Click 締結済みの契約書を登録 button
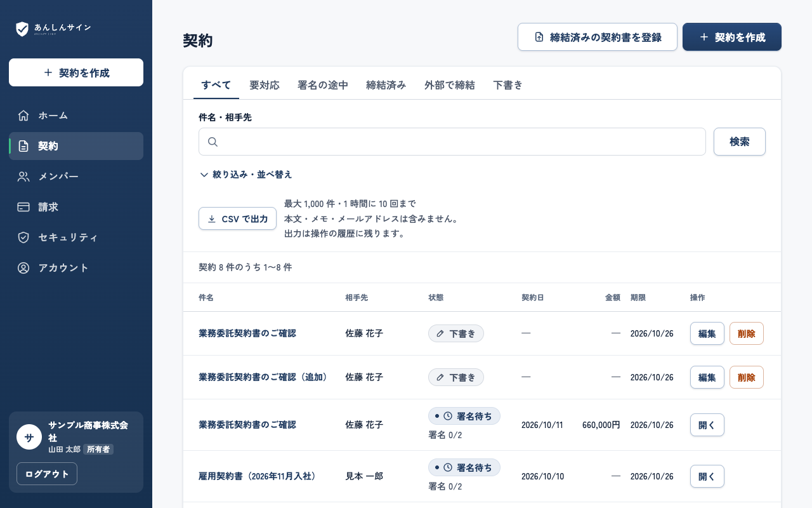 [x=598, y=37]
